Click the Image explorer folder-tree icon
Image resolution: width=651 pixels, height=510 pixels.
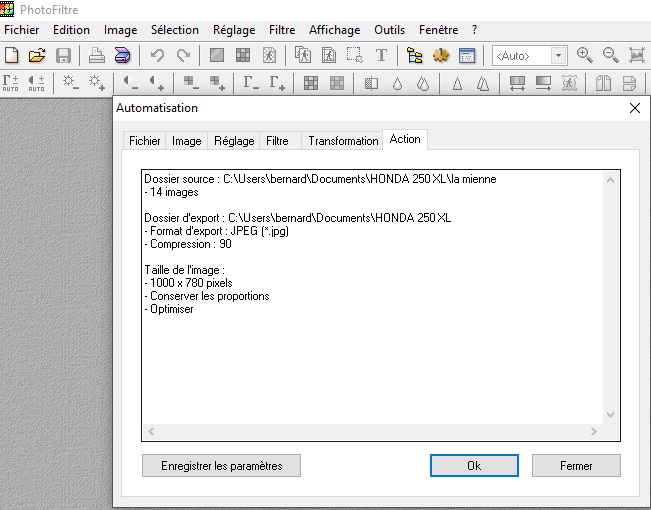click(x=415, y=55)
